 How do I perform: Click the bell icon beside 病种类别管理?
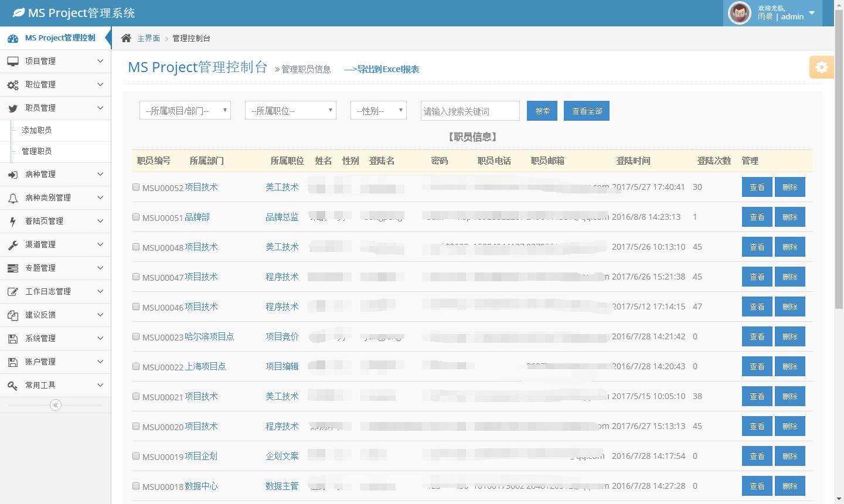(13, 198)
